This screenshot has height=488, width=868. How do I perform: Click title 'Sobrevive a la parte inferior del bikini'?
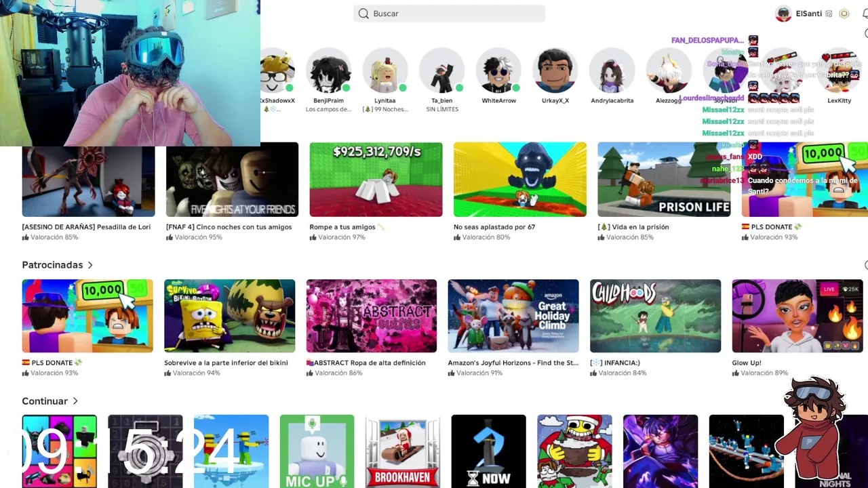click(226, 363)
